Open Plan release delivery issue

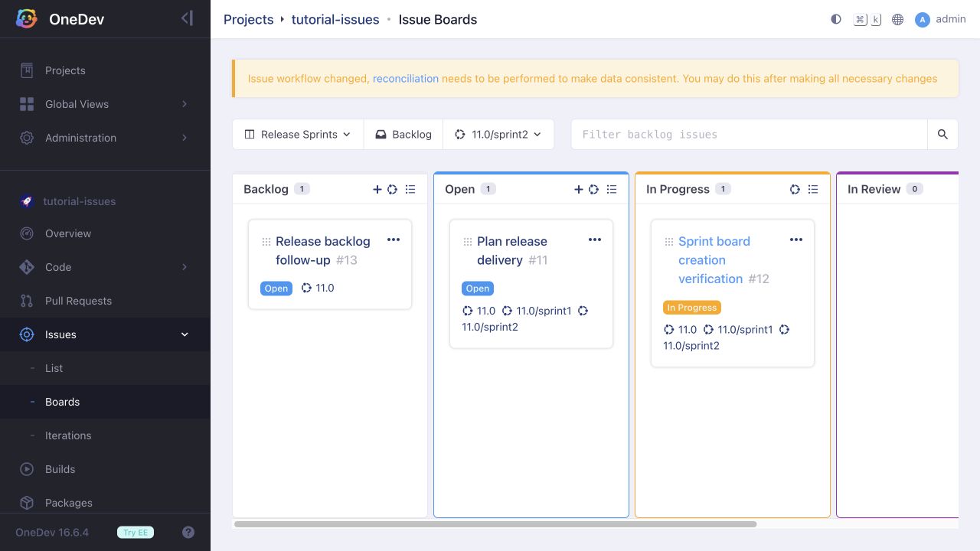tap(512, 250)
